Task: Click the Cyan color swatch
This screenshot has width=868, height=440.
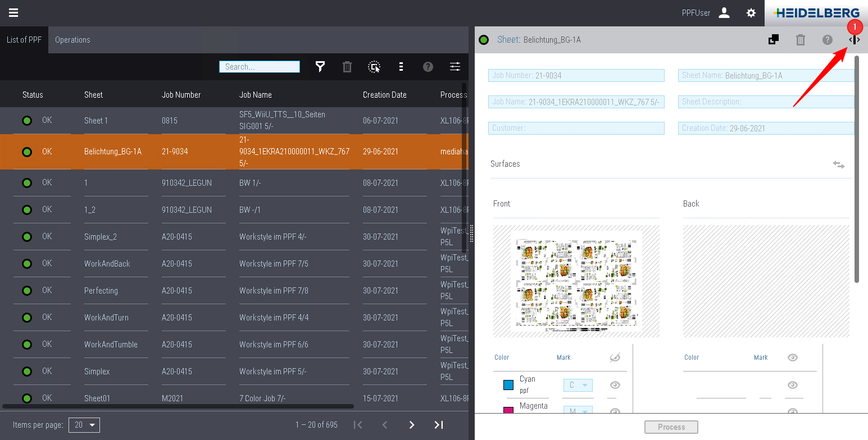Action: (508, 385)
